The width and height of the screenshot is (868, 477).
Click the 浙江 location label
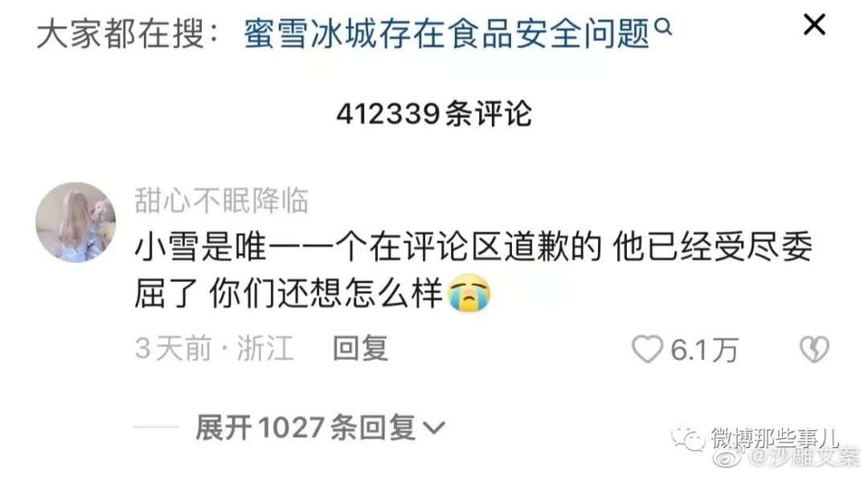tap(265, 349)
